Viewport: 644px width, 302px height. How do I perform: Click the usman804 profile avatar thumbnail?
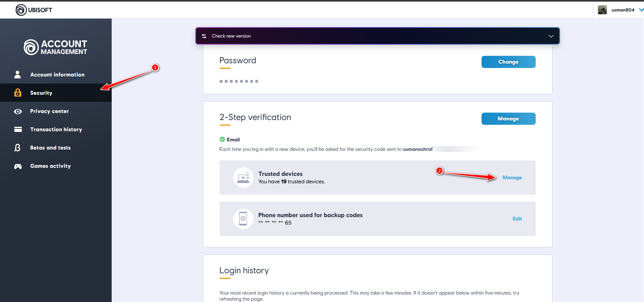(602, 10)
